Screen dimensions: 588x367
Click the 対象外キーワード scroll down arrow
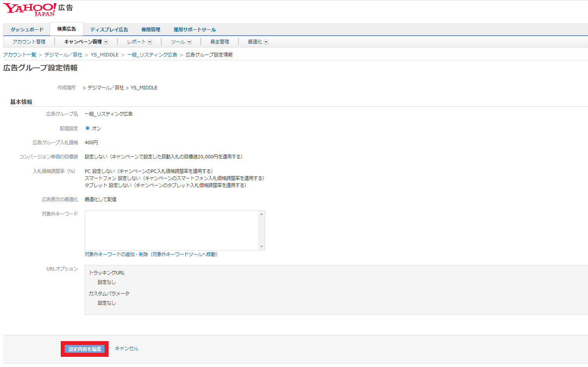pos(261,247)
